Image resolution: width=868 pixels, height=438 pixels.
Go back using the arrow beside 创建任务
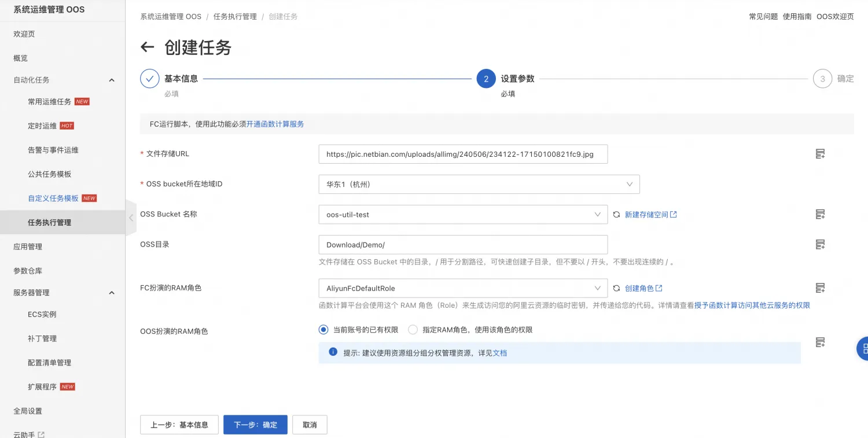coord(148,47)
